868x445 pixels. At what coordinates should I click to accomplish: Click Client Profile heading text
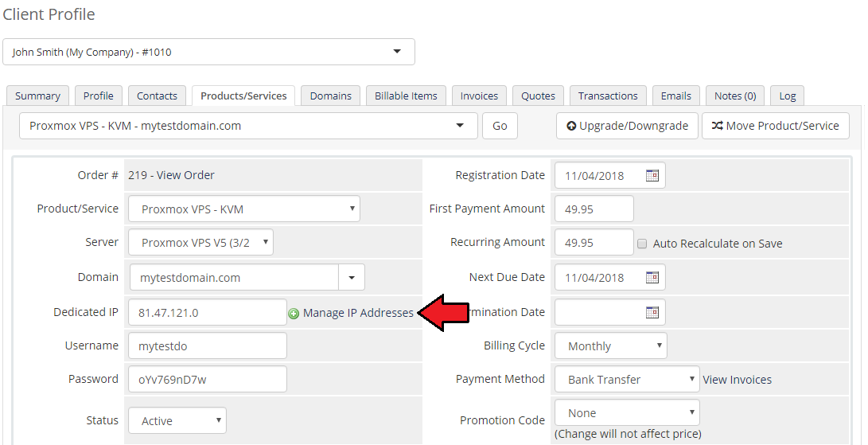(49, 14)
